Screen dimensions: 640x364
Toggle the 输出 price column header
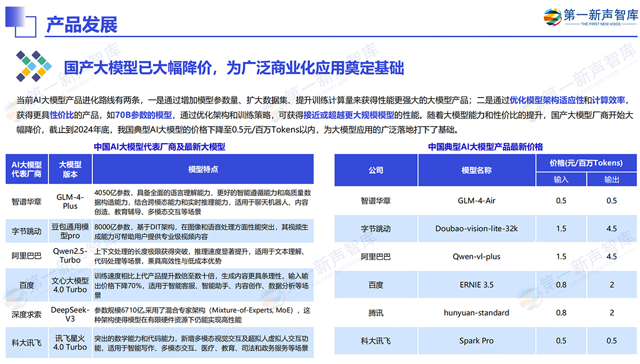coord(612,179)
